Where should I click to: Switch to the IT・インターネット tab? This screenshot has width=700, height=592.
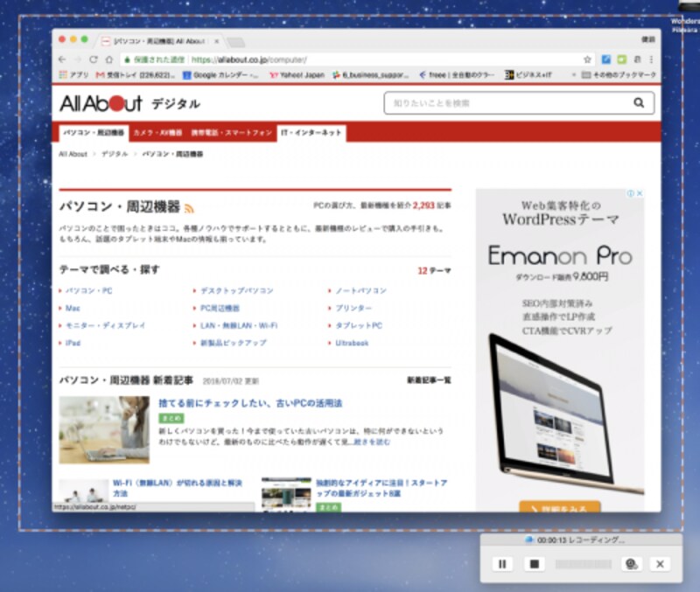(311, 134)
